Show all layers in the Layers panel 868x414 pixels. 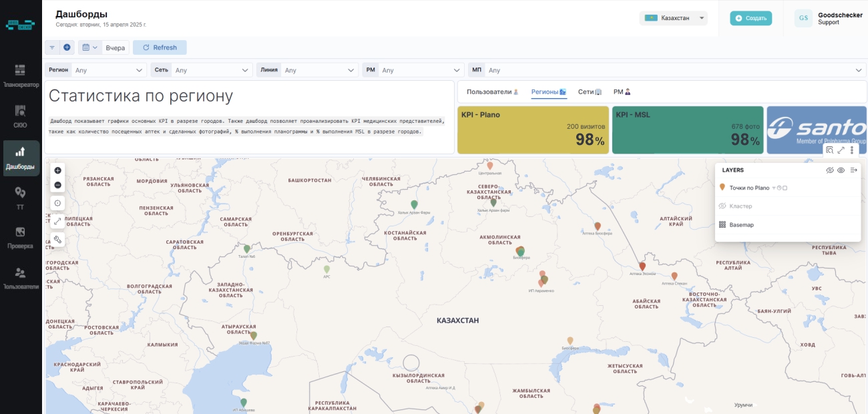(x=841, y=170)
